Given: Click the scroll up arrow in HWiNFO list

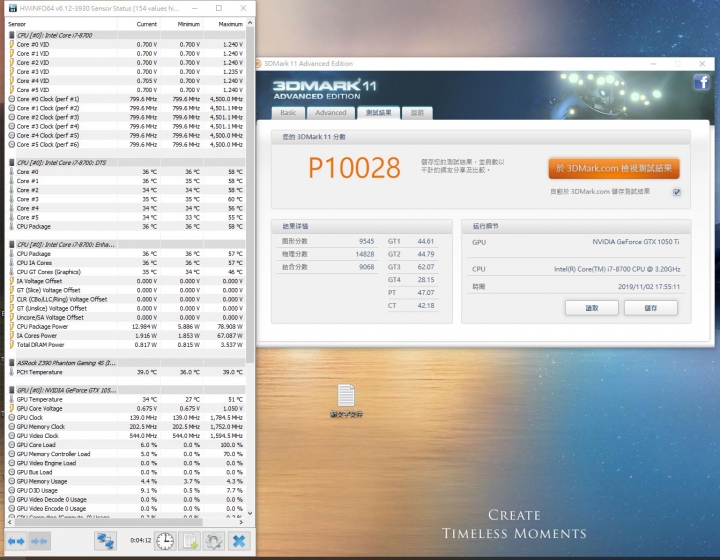Looking at the screenshot, I should tap(250, 22).
